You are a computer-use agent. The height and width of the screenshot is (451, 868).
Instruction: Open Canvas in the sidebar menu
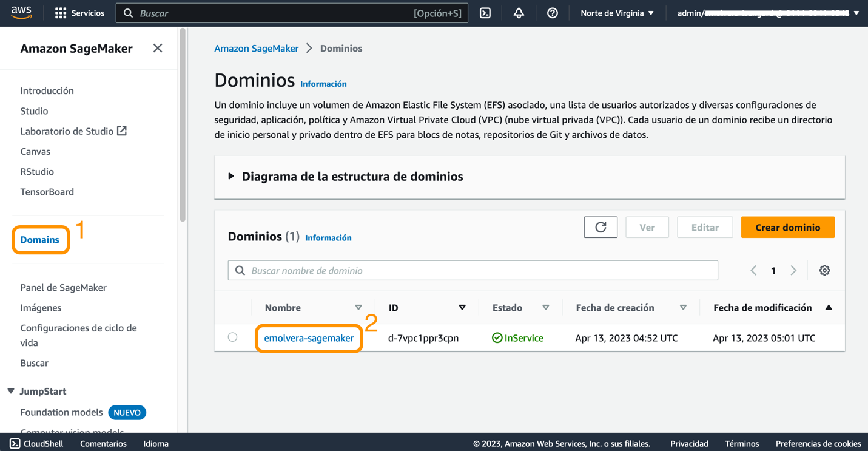[x=35, y=151]
